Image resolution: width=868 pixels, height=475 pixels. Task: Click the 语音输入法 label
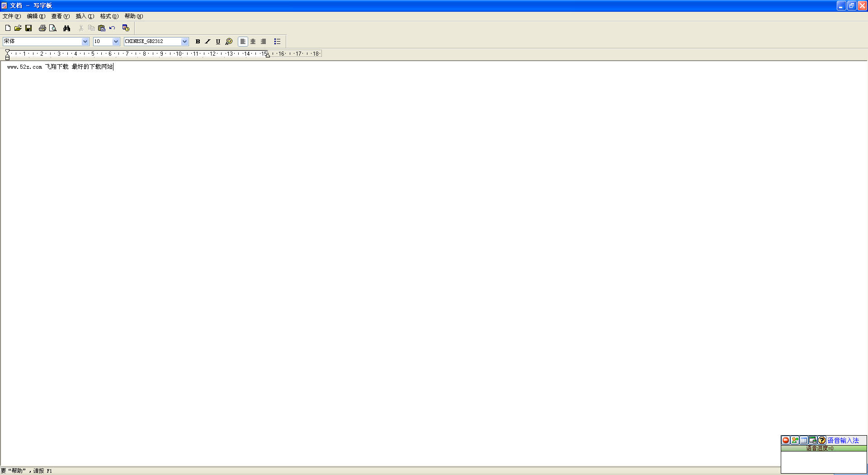[843, 440]
